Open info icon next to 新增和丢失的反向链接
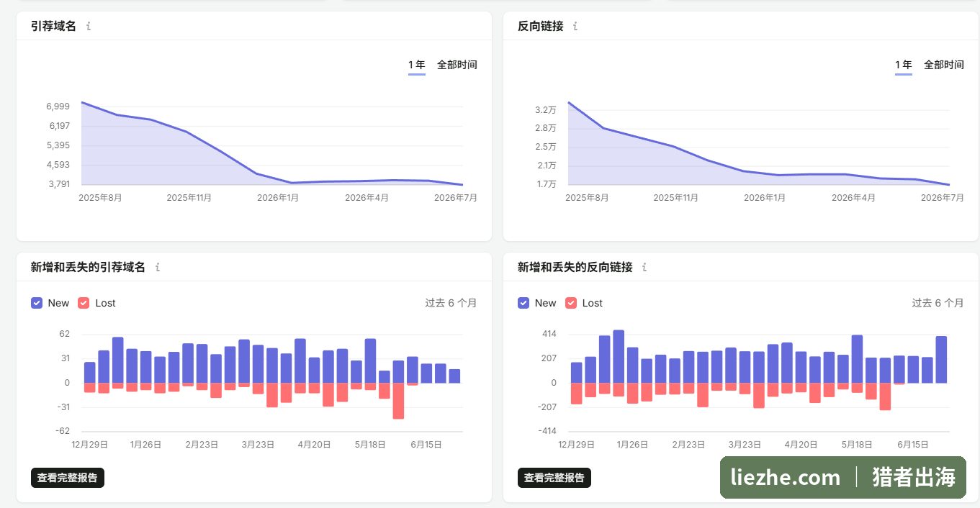 pos(644,267)
